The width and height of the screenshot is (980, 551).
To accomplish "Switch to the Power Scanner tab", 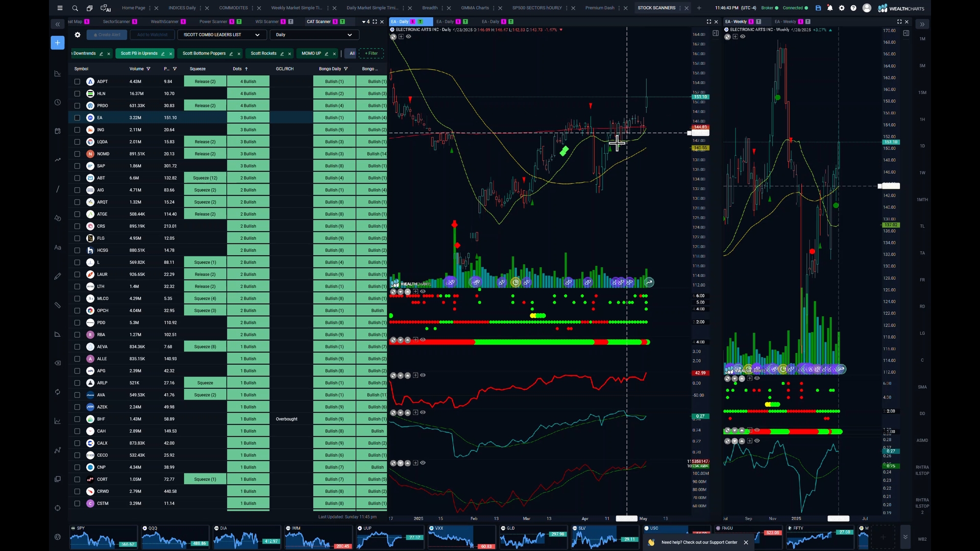I will click(213, 22).
